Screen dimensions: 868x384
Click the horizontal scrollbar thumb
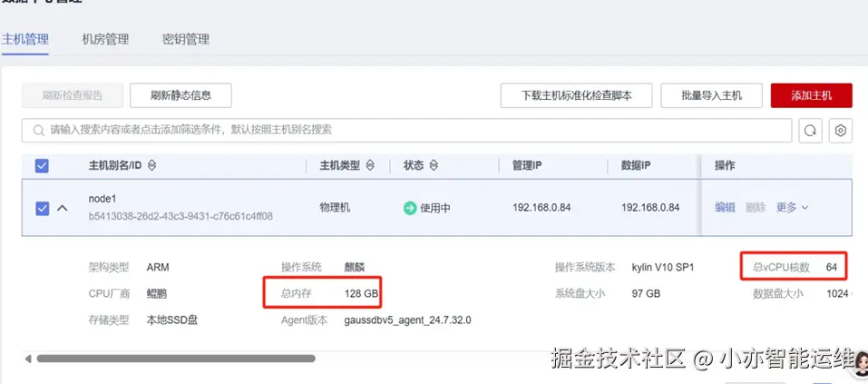175,359
